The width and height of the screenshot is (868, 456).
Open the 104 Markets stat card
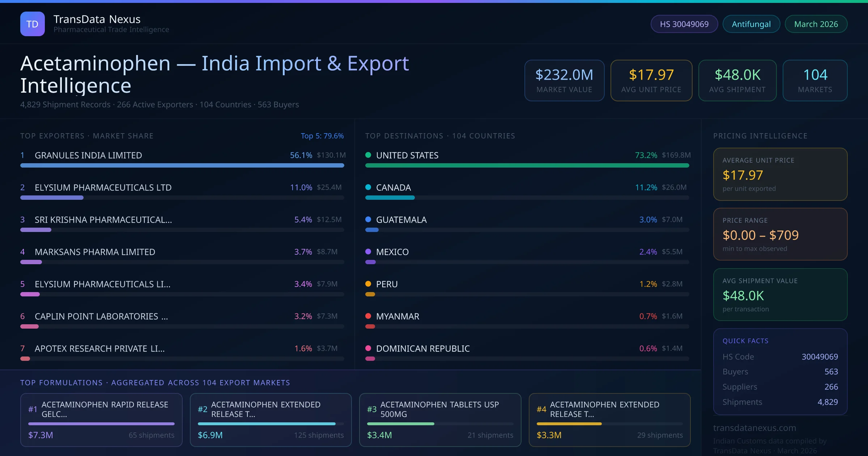814,80
